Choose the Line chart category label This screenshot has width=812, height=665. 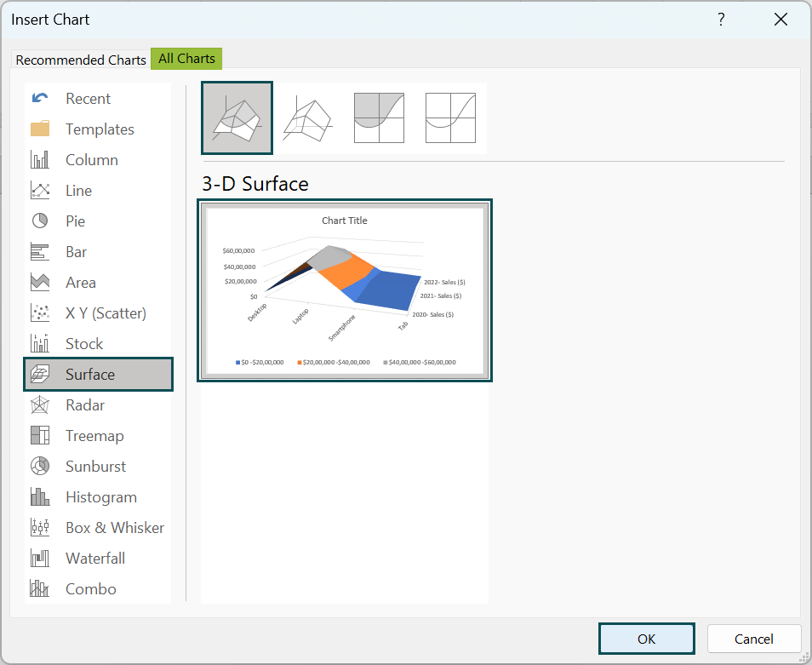click(78, 191)
